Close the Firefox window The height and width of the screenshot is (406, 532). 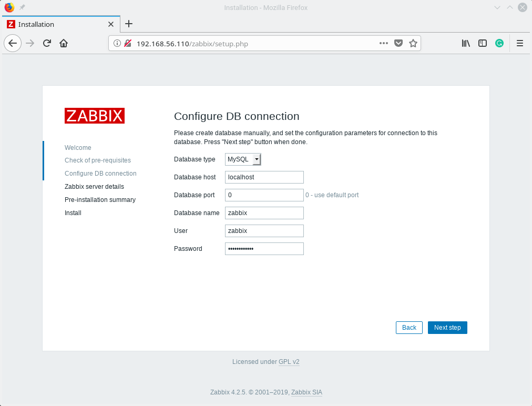coord(523,7)
